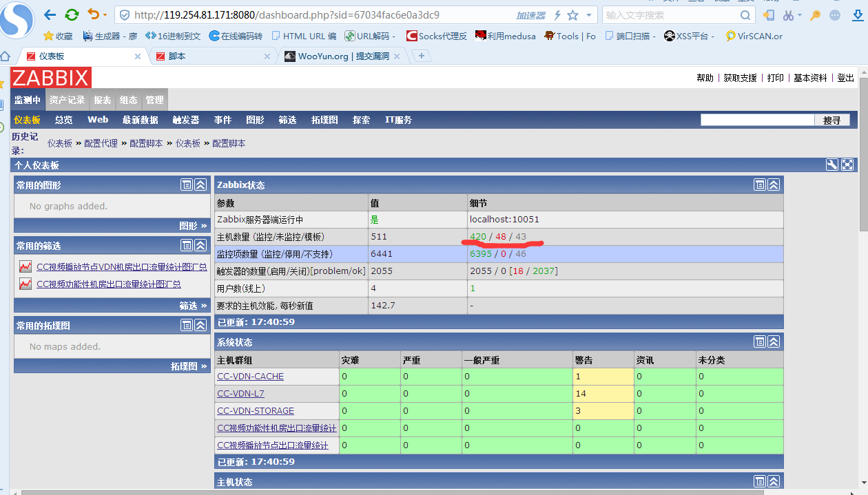
Task: Click the search magnifier icon
Action: (745, 15)
